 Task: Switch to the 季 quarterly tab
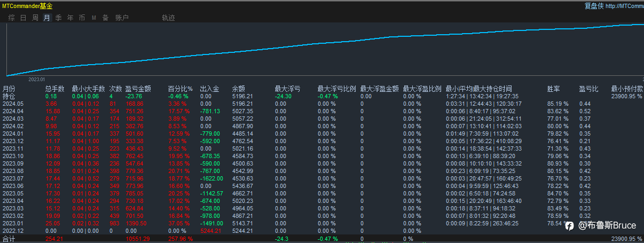pyautogui.click(x=58, y=18)
